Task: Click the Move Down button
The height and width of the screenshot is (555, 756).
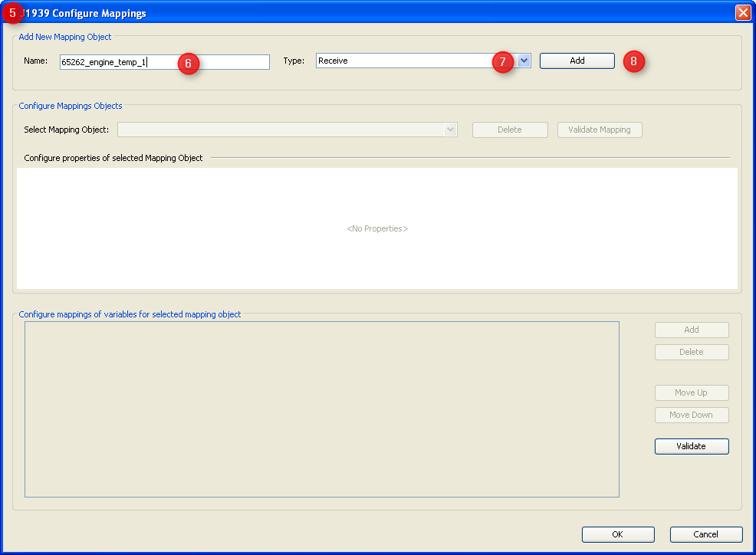Action: [691, 415]
